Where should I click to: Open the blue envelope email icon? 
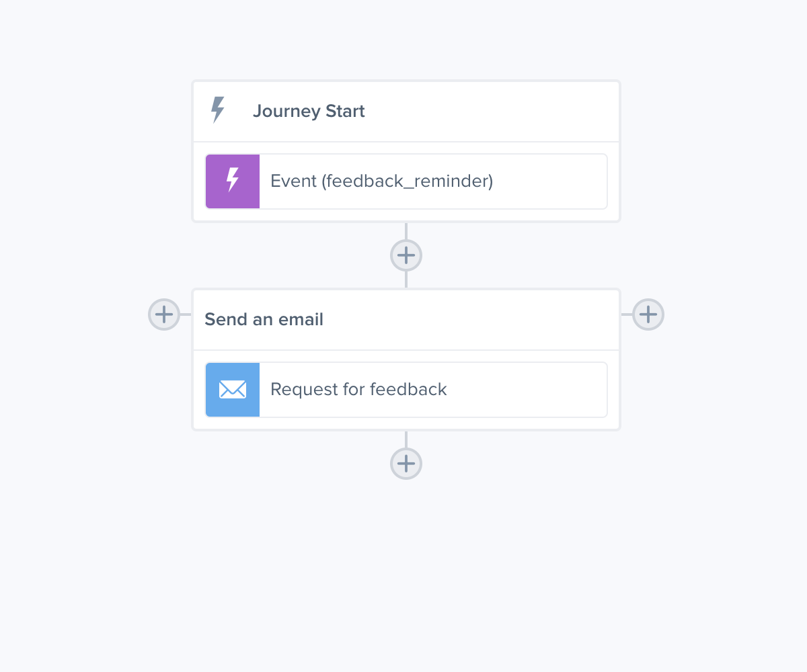pos(233,390)
